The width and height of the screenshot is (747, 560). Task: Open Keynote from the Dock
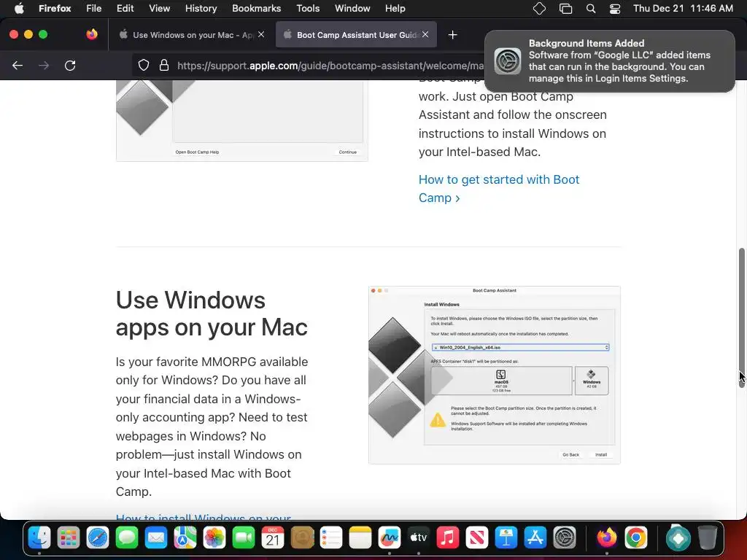click(506, 538)
